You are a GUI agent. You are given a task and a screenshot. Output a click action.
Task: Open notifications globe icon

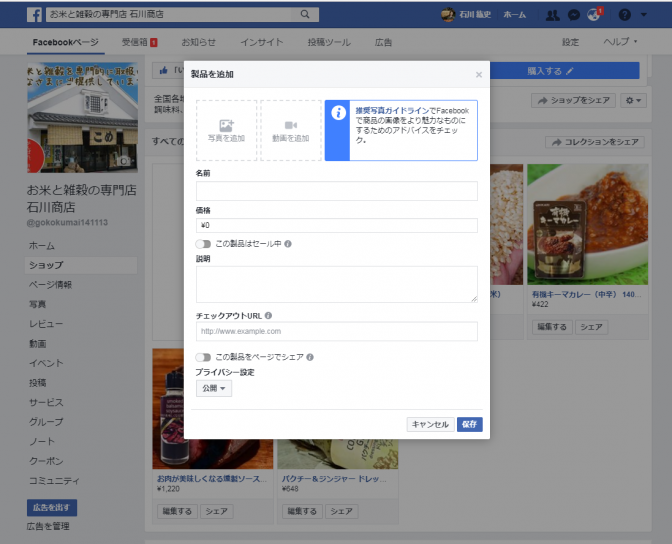coord(594,15)
